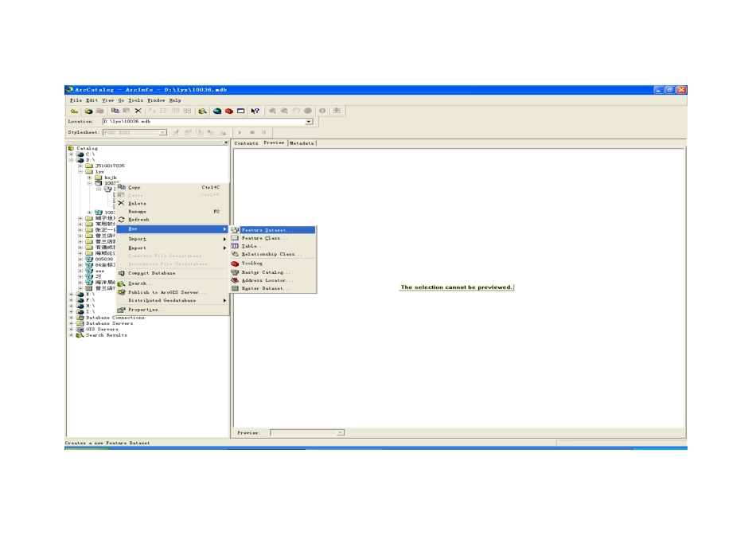The height and width of the screenshot is (535, 756).
Task: Select Feature Dataset... in submenu
Action: [x=273, y=230]
